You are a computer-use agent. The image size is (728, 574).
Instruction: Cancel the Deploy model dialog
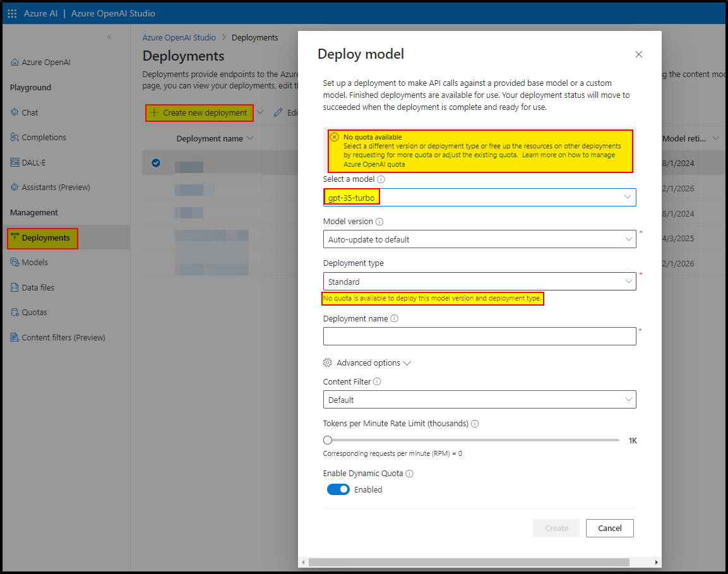609,528
